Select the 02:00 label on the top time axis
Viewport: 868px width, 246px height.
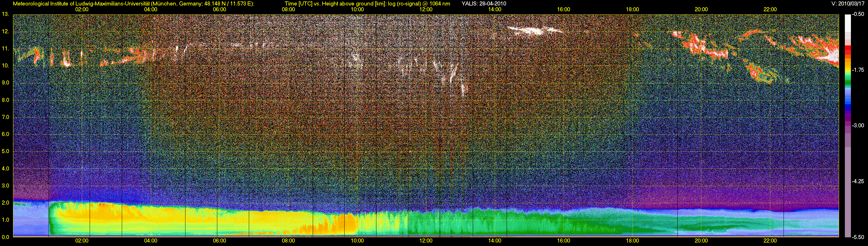pos(82,10)
